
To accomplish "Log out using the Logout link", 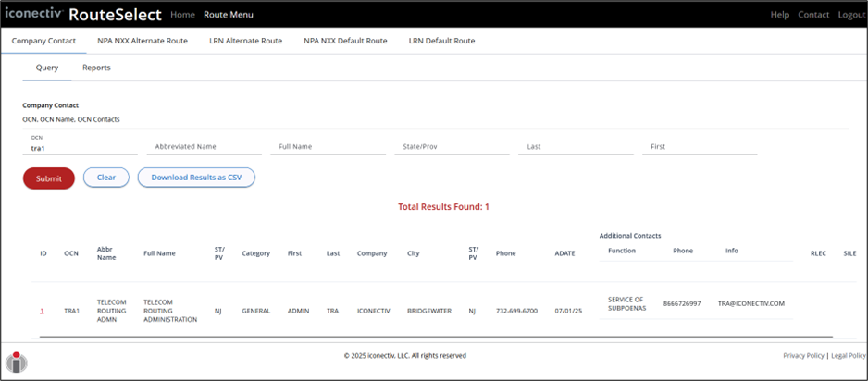I will click(851, 15).
